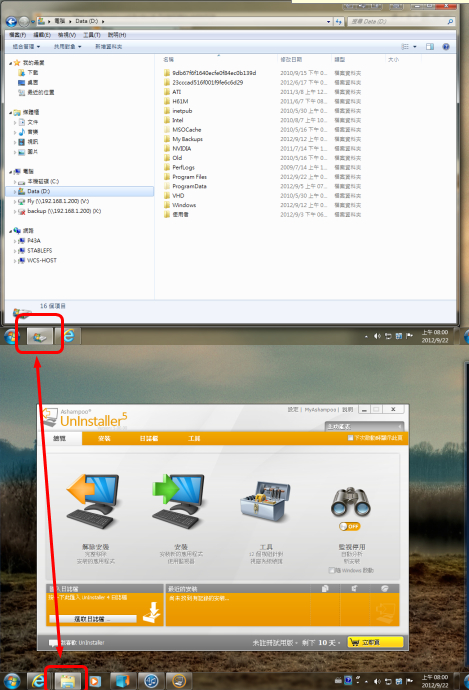Click the Explorer back arrow button

tap(11, 21)
